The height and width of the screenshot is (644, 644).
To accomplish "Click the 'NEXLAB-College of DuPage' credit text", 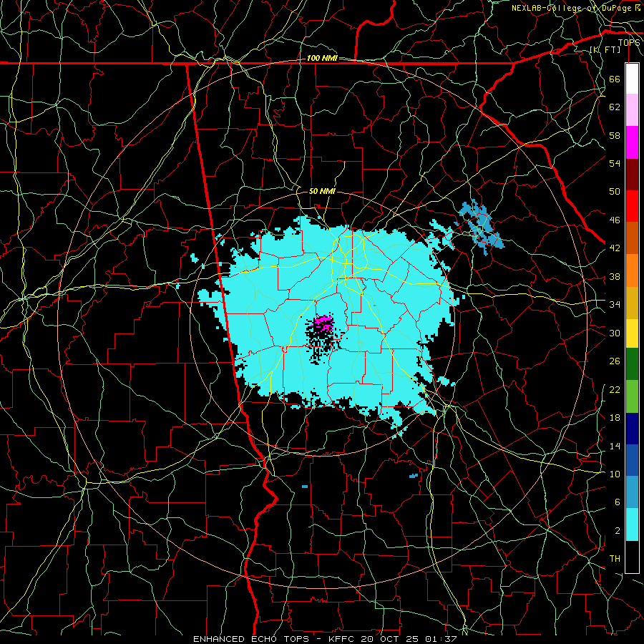I will coord(572,8).
